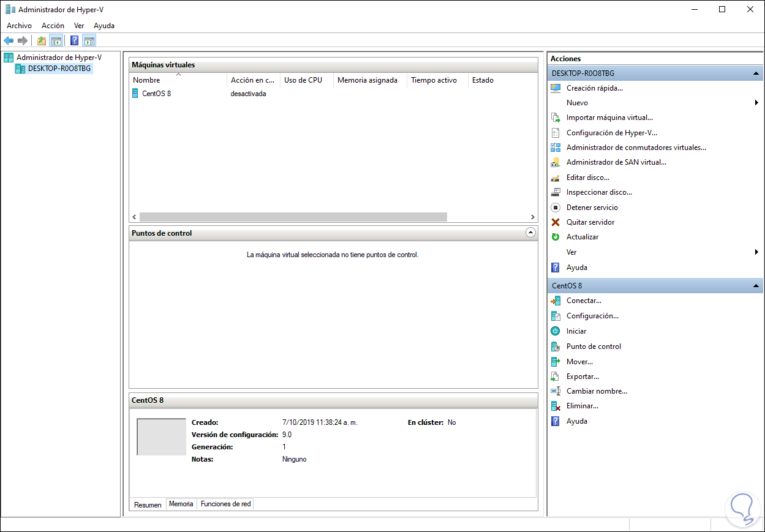Image resolution: width=765 pixels, height=532 pixels.
Task: Switch to the Funciones de red tab
Action: (225, 504)
